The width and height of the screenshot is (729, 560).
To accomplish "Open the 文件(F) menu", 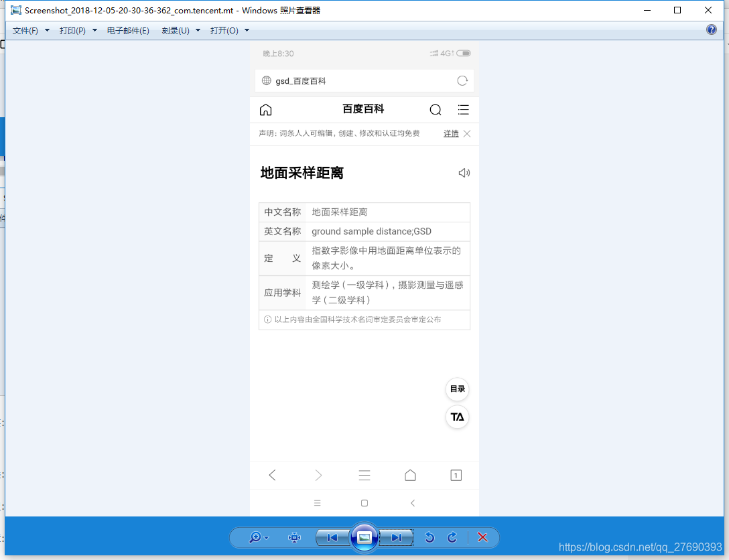I will (25, 31).
